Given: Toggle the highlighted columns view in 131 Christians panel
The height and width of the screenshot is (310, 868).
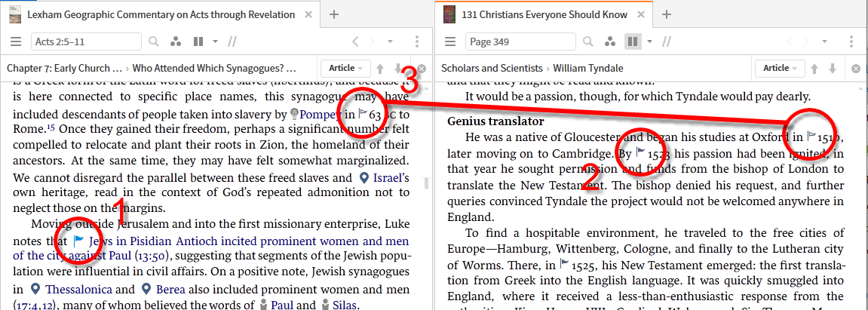Looking at the screenshot, I should click(633, 41).
